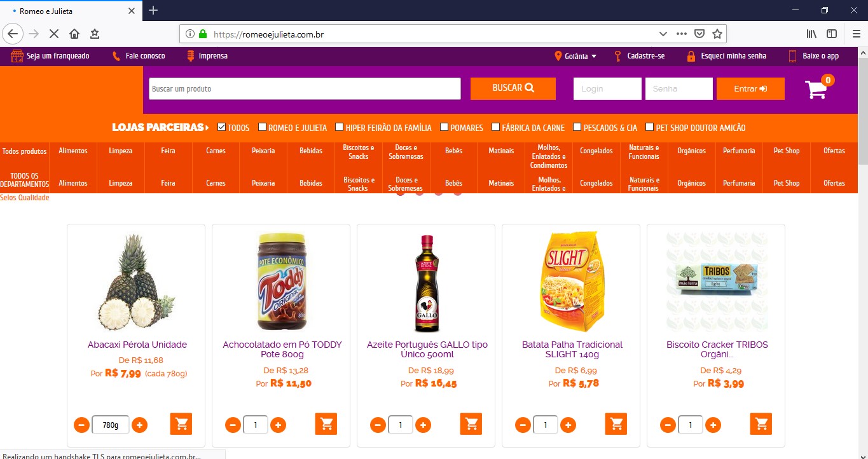This screenshot has height=459, width=868.
Task: Toggle the sidebar view icon
Action: [832, 34]
